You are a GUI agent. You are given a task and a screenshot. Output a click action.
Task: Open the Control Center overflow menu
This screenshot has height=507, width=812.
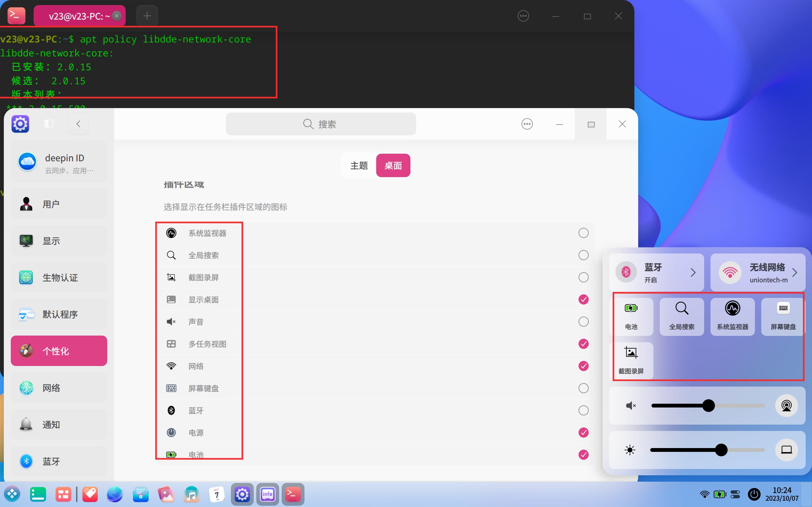click(x=527, y=124)
